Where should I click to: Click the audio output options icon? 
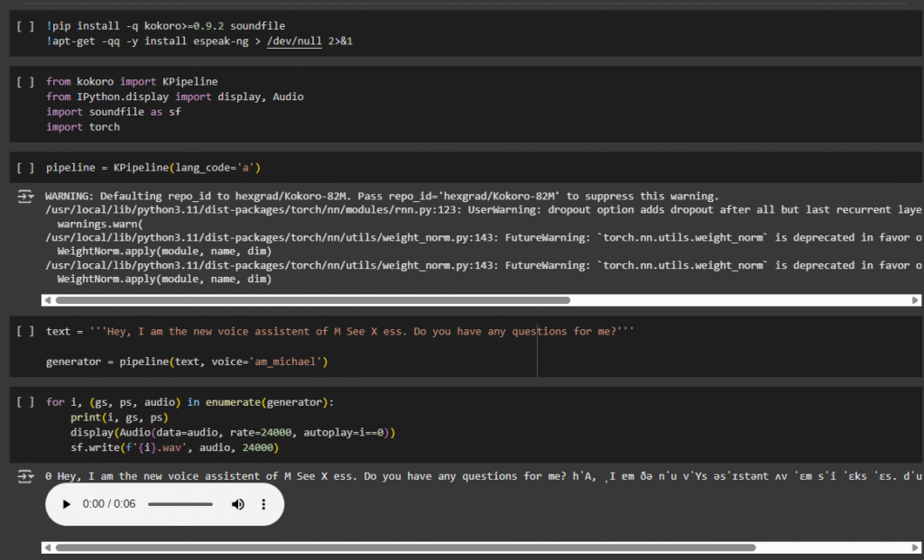tap(25, 476)
